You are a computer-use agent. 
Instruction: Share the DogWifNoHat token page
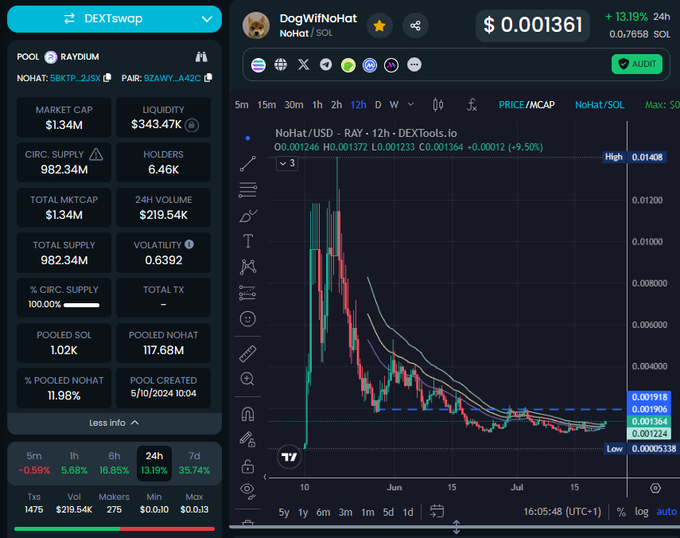[x=415, y=26]
